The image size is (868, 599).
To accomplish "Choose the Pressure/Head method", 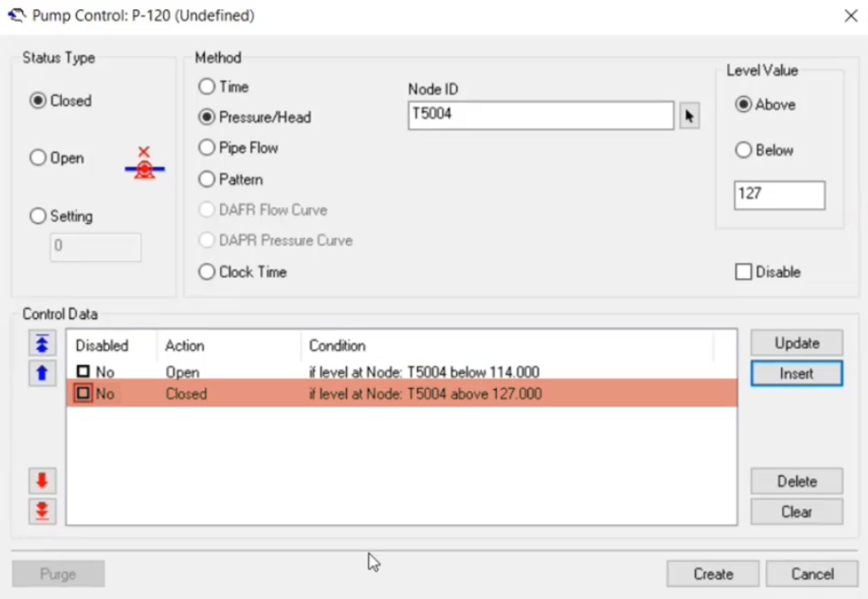I will 255,117.
